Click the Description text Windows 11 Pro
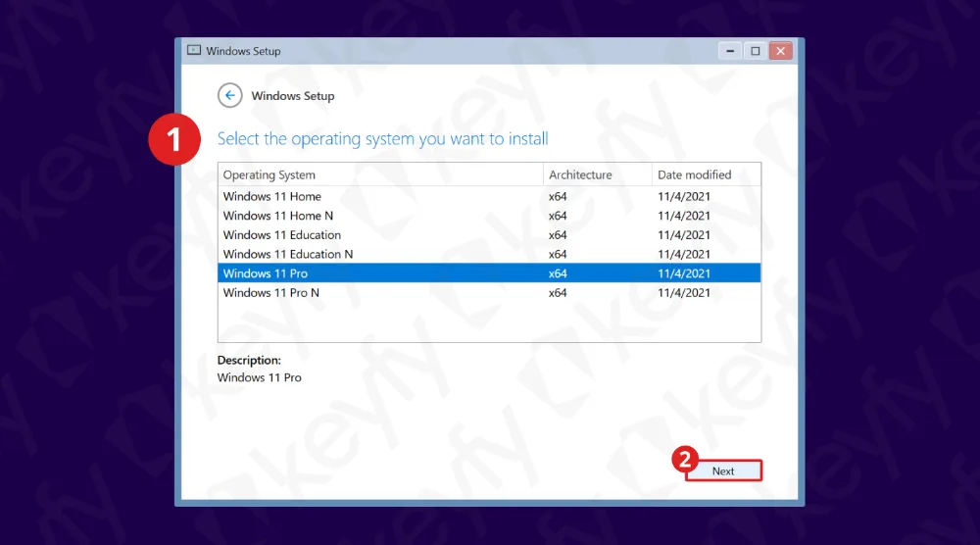980x545 pixels. pos(260,377)
